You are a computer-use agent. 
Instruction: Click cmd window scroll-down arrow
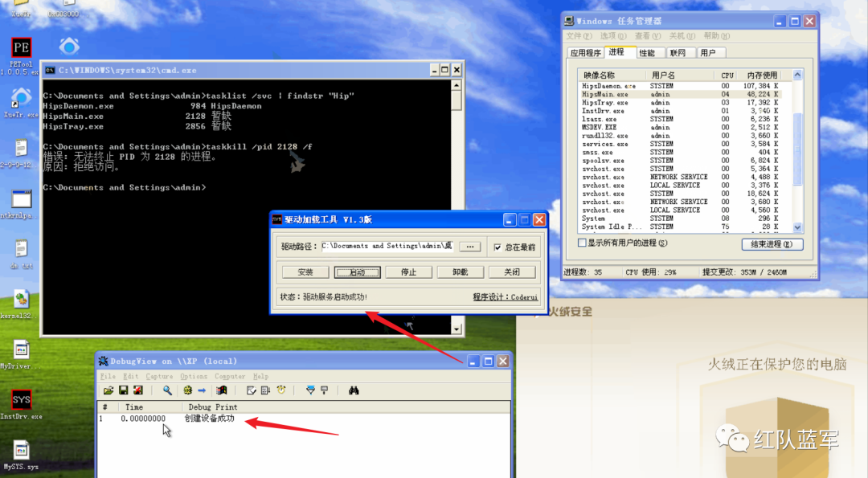click(x=457, y=329)
